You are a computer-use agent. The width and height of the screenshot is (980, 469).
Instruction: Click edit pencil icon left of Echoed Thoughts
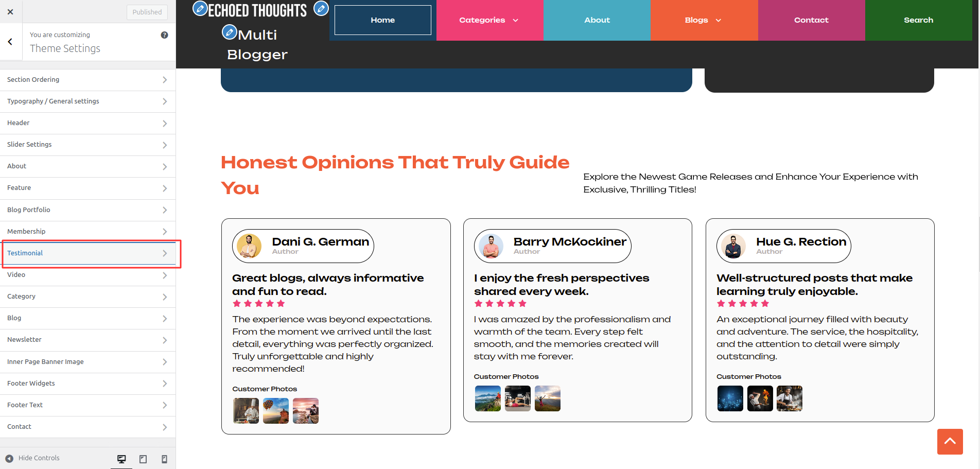(x=200, y=8)
